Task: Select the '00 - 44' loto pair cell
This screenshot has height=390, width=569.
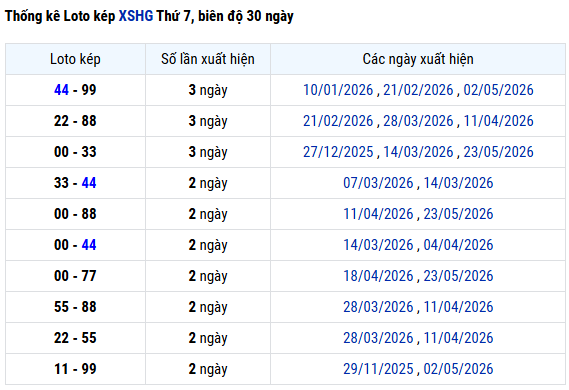Action: [75, 245]
